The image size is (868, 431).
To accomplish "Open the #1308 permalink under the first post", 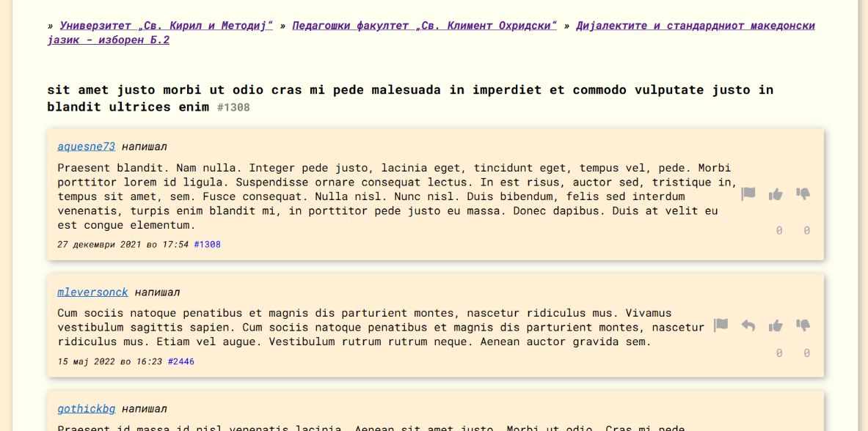I will tap(207, 245).
